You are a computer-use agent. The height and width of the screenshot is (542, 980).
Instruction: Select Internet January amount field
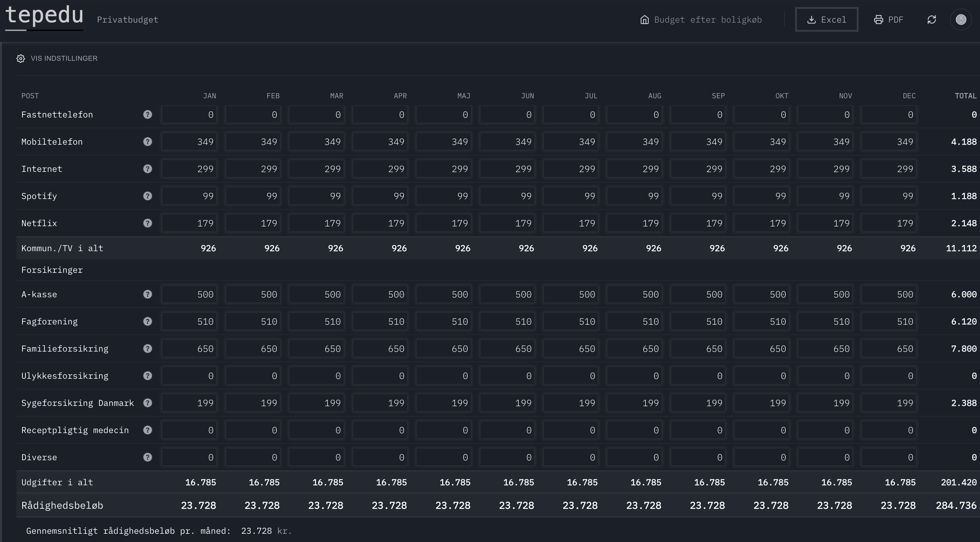point(189,169)
